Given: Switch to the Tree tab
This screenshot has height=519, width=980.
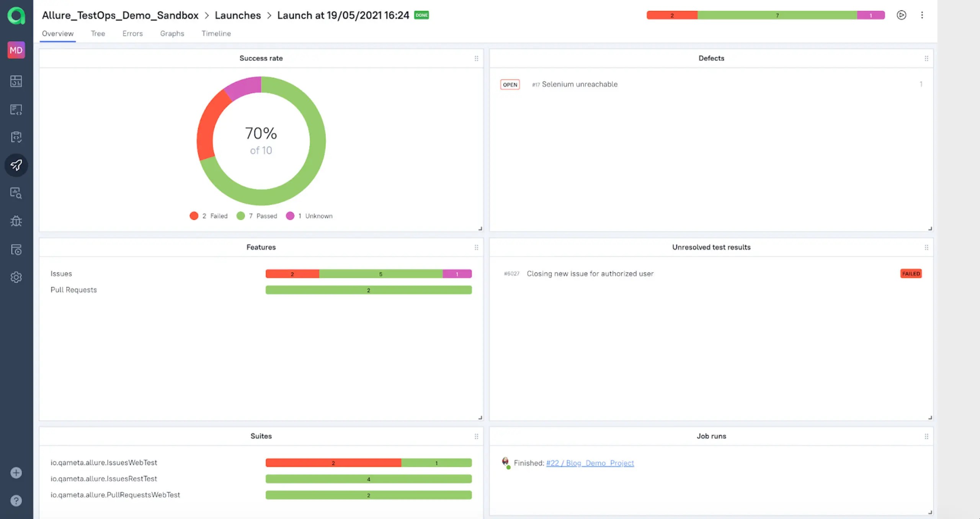Looking at the screenshot, I should (x=98, y=34).
